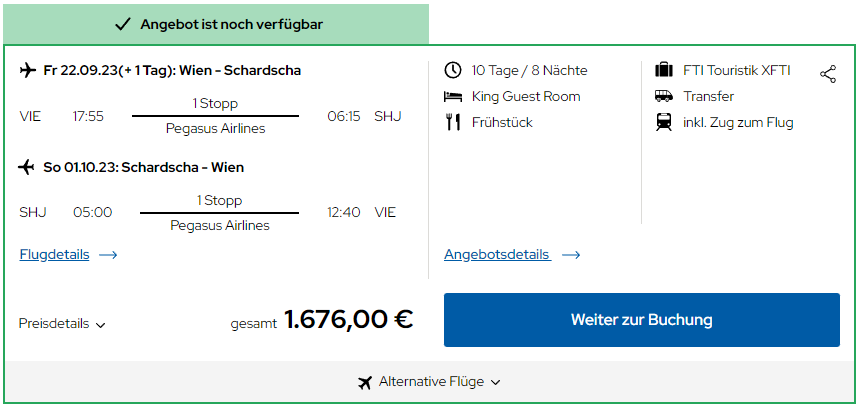
Task: Click the airplane icon beside Alternative Flüge
Action: pos(365,383)
